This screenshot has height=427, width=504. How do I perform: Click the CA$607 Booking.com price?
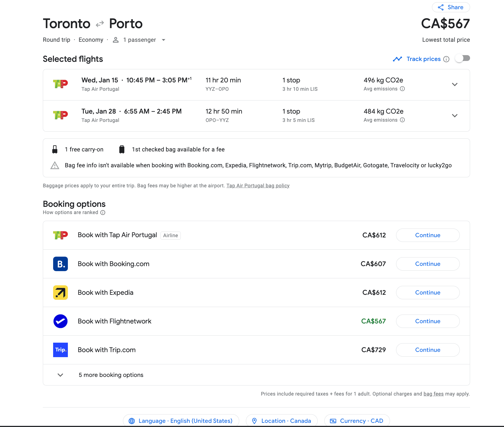(373, 264)
